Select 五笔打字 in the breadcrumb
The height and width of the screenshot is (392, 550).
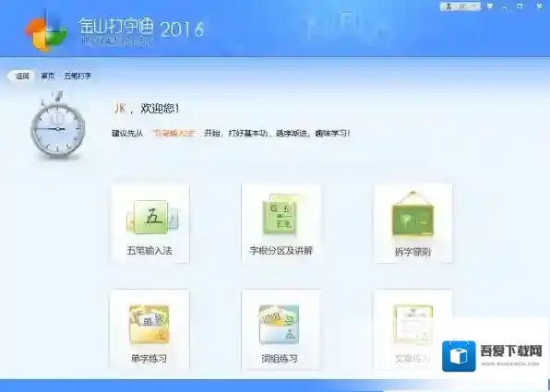[78, 76]
